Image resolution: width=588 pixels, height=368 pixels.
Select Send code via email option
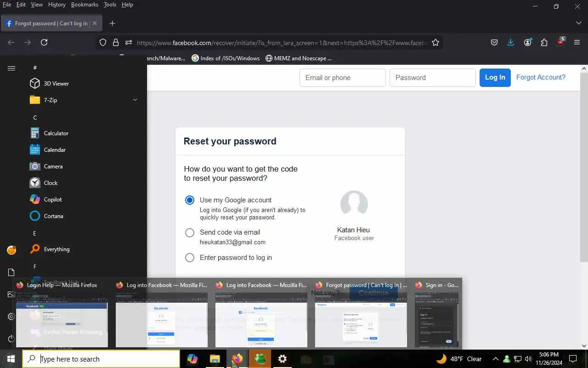[190, 233]
